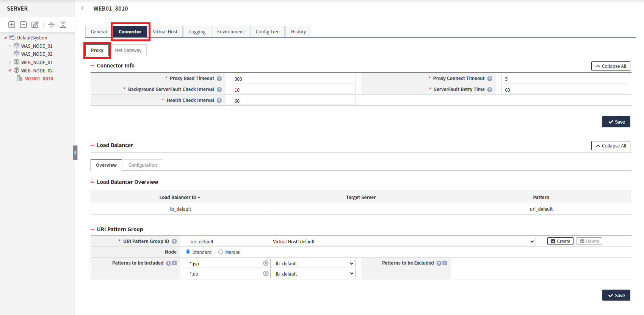Open help for Proxy Read Timeout
The height and width of the screenshot is (315, 644).
(219, 78)
